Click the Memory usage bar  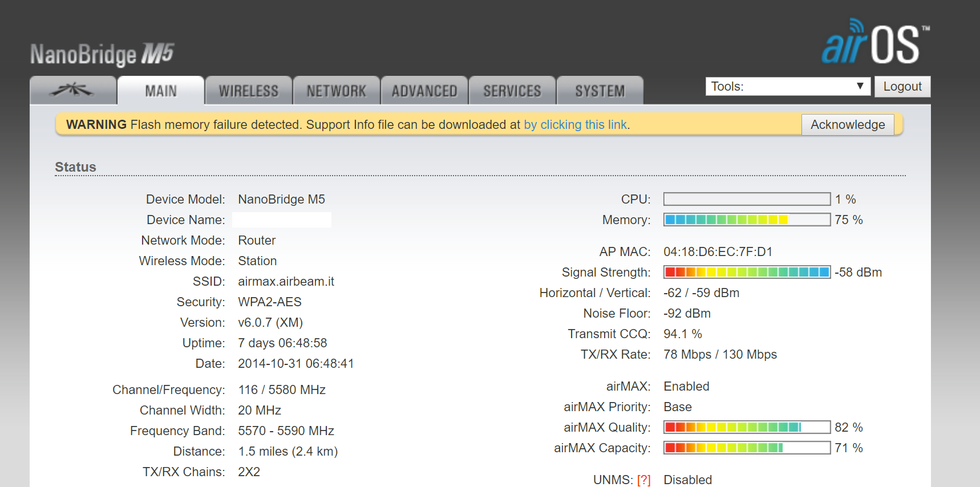[x=747, y=220]
